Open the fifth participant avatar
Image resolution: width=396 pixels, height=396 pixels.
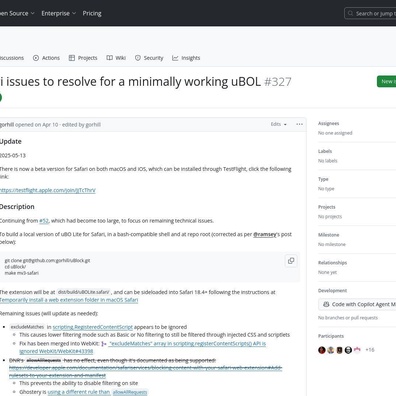coord(357,350)
